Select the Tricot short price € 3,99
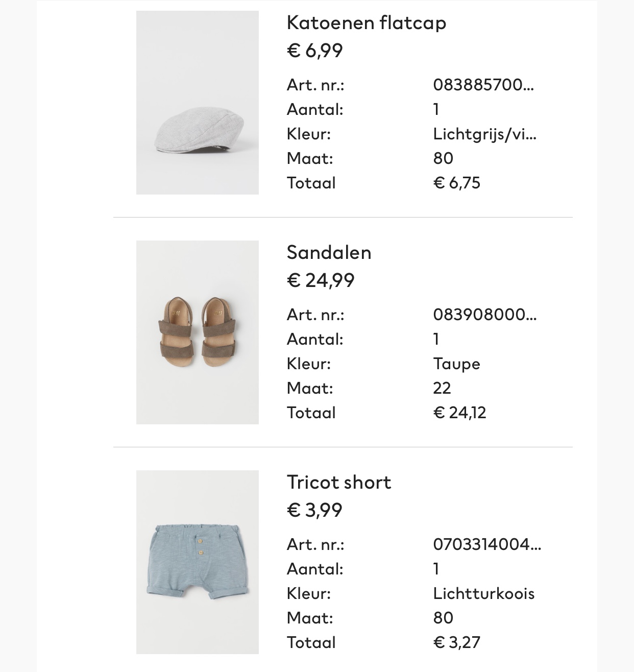Viewport: 634px width, 672px height. click(315, 510)
